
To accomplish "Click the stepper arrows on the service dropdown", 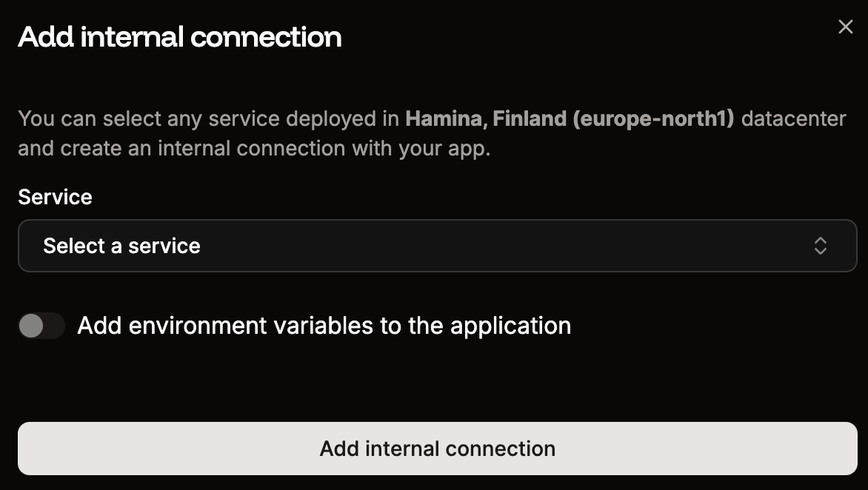I will point(821,246).
